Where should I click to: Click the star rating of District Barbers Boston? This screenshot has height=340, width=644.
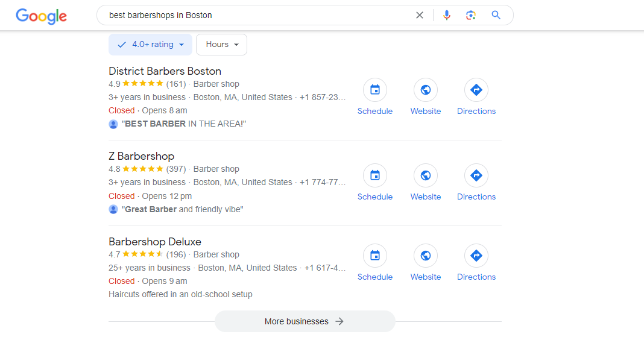pos(142,84)
